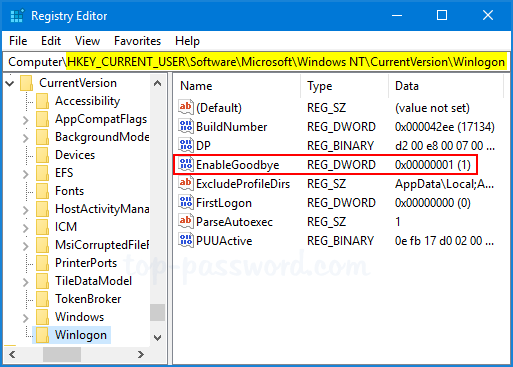The image size is (513, 367).
Task: Open the Edit menu
Action: coord(51,41)
